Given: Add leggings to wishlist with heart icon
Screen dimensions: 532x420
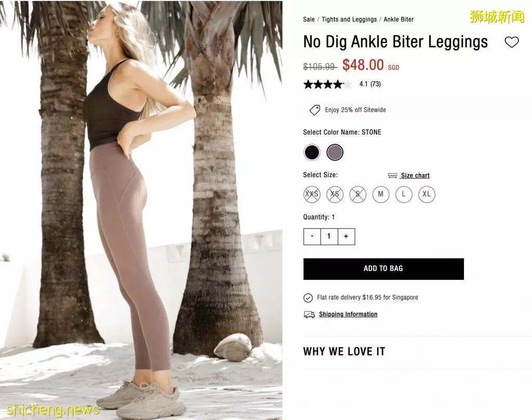Looking at the screenshot, I should [512, 42].
